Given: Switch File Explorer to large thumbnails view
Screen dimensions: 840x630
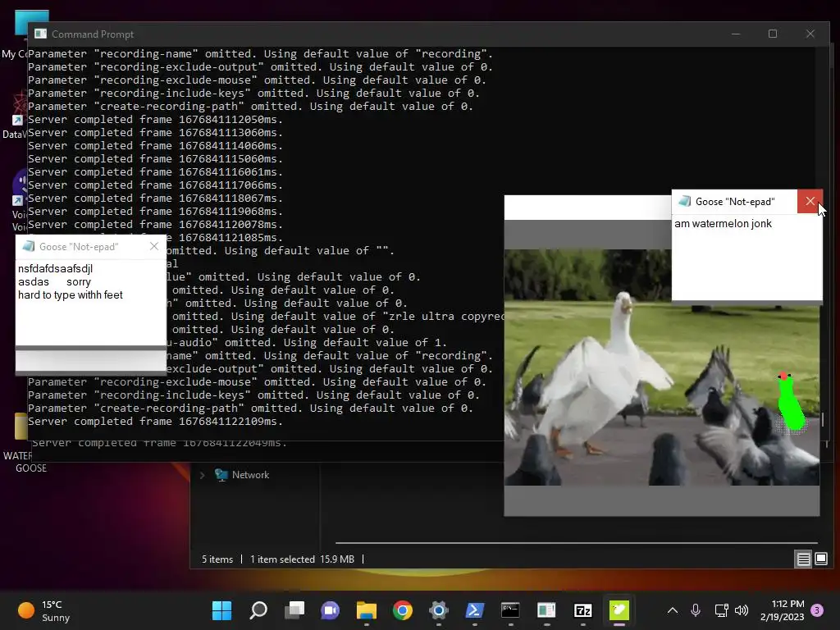Looking at the screenshot, I should click(x=821, y=559).
